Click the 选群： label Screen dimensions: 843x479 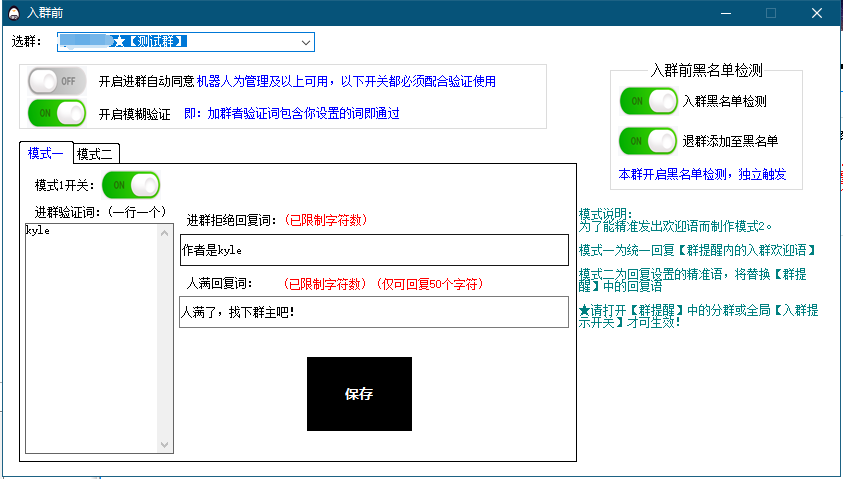coord(27,41)
